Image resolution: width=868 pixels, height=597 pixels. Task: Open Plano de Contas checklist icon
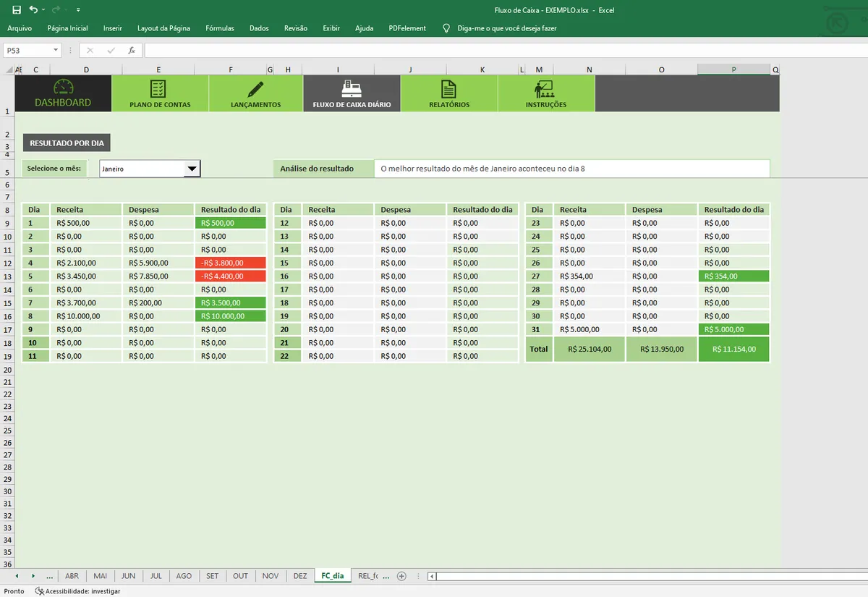[158, 89]
